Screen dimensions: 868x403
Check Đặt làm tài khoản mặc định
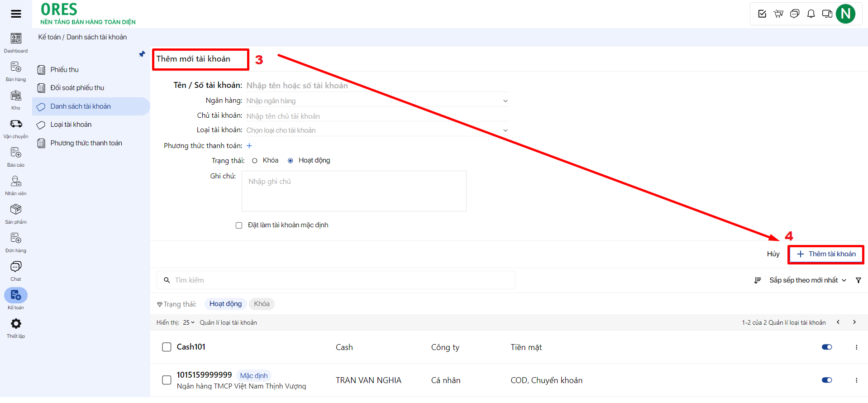[x=239, y=225]
